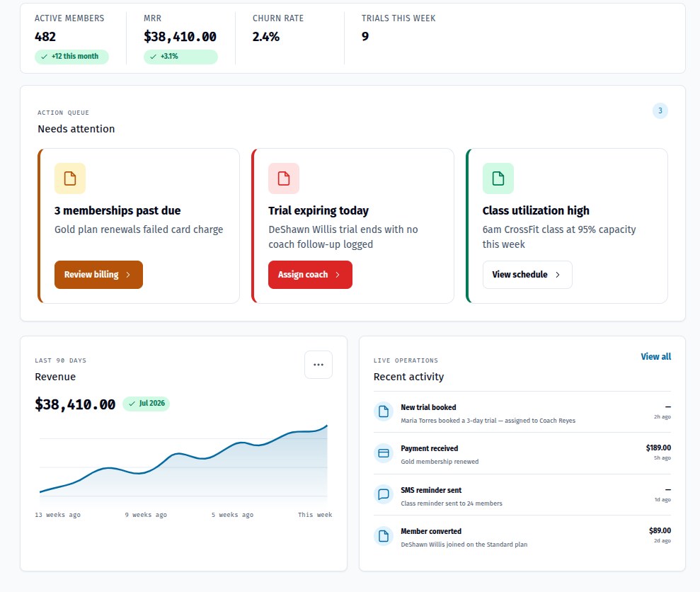Click the $89.00 conversion amount
This screenshot has height=592, width=700.
click(660, 530)
